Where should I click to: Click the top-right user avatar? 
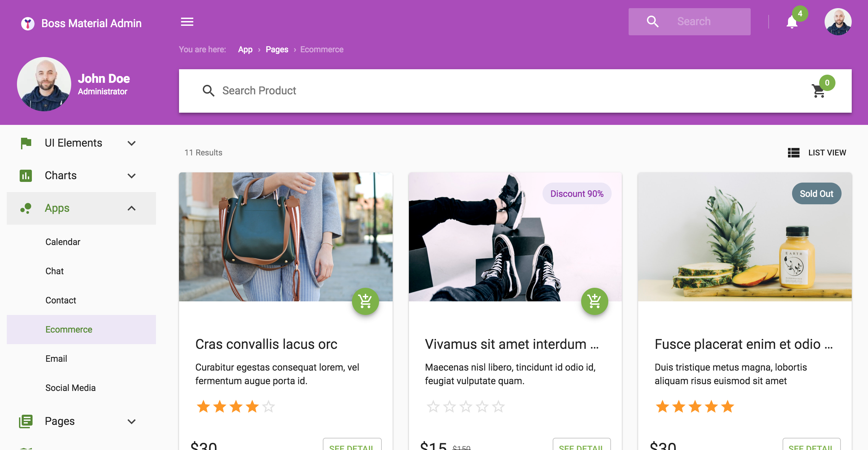tap(838, 22)
